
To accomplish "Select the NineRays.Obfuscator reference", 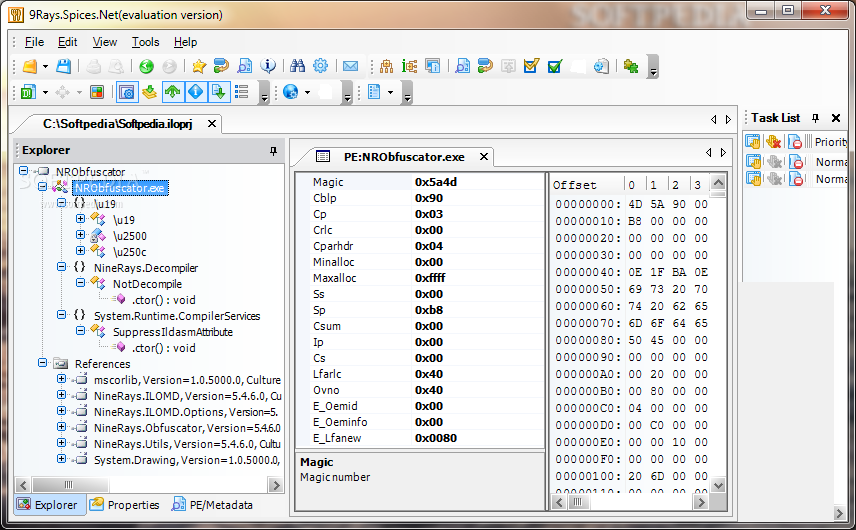I will pyautogui.click(x=187, y=428).
